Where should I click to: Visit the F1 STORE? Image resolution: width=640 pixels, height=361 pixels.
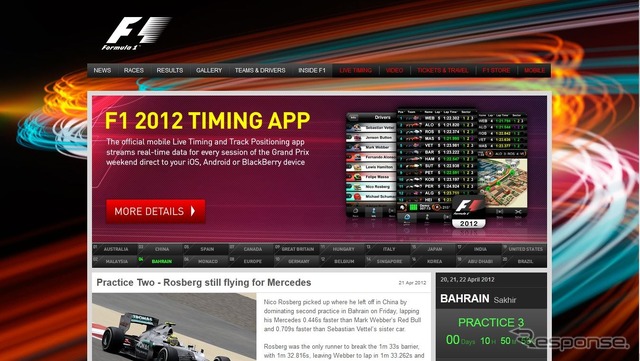496,70
